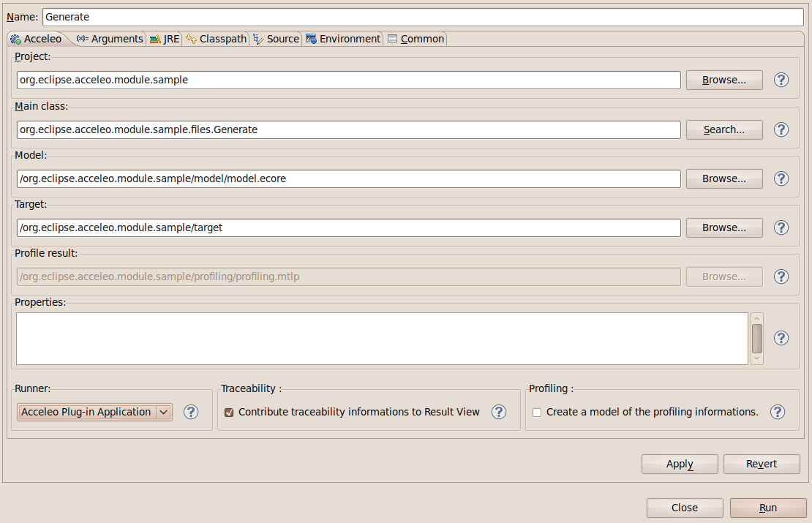Click help icon next to Runner selection
Screen dimensions: 812x523
pos(191,412)
